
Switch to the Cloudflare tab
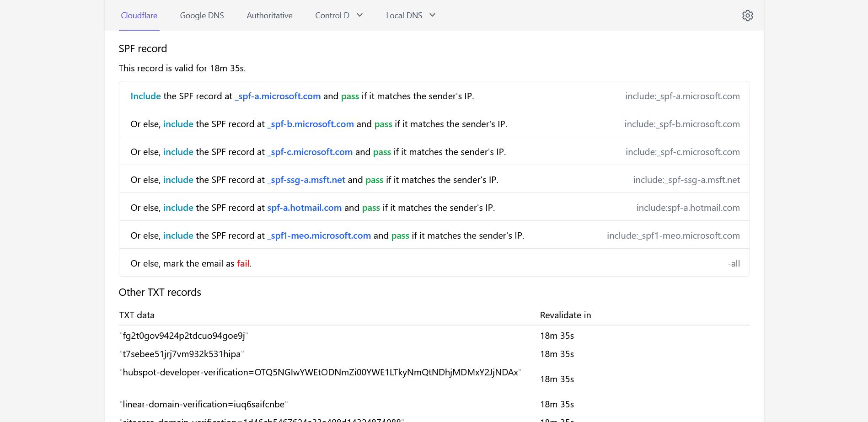(139, 16)
